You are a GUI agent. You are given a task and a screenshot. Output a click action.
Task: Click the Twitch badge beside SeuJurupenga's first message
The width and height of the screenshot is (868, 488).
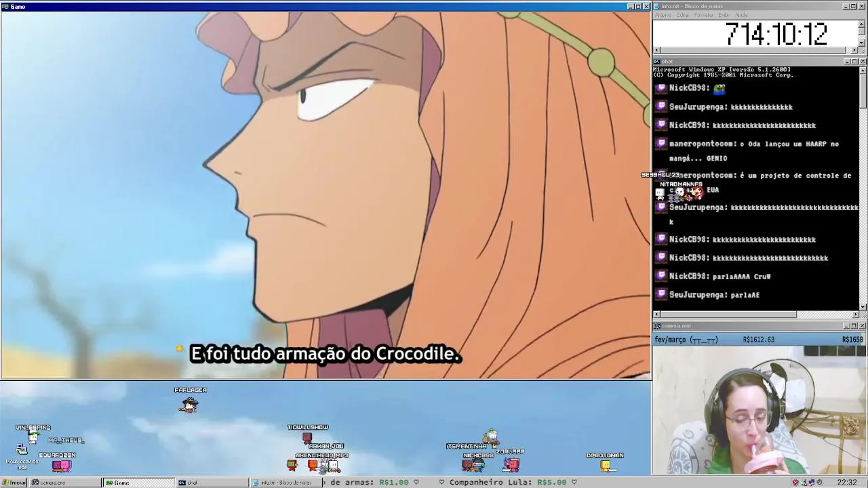point(662,106)
